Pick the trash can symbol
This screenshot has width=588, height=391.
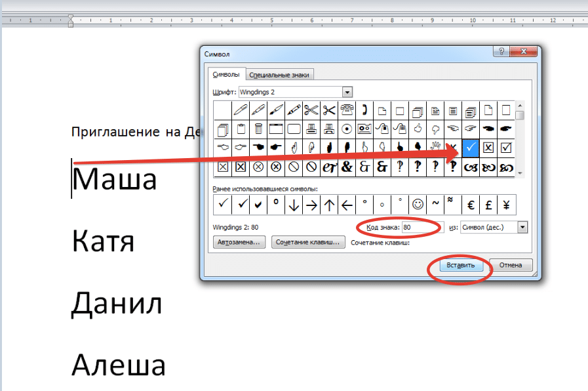pyautogui.click(x=258, y=129)
